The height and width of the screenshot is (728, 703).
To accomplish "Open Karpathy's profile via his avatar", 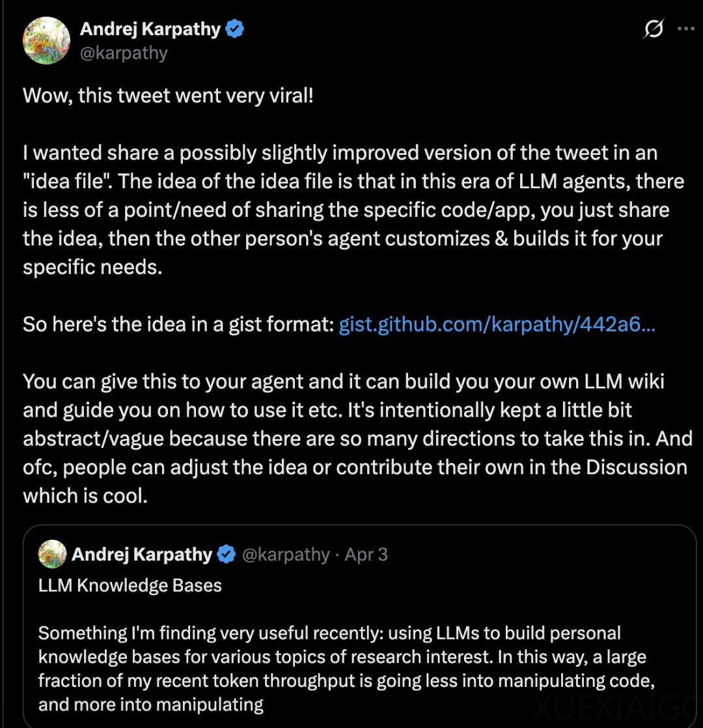I will click(x=46, y=40).
